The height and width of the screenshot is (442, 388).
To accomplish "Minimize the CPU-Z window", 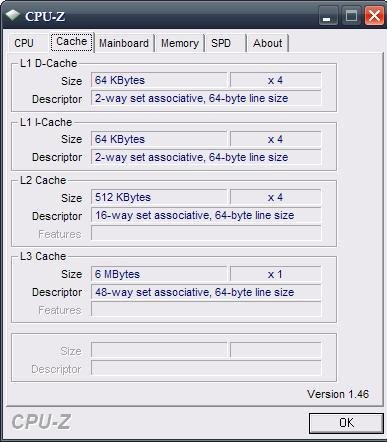I will tap(327, 16).
